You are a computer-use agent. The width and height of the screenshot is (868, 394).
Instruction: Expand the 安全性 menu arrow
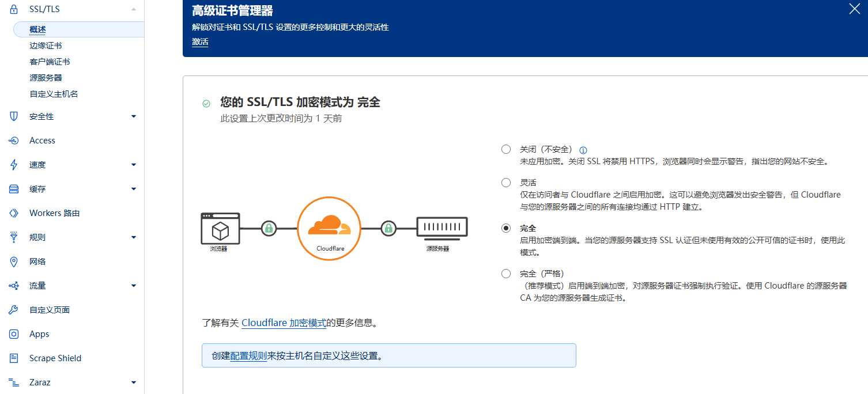[134, 116]
